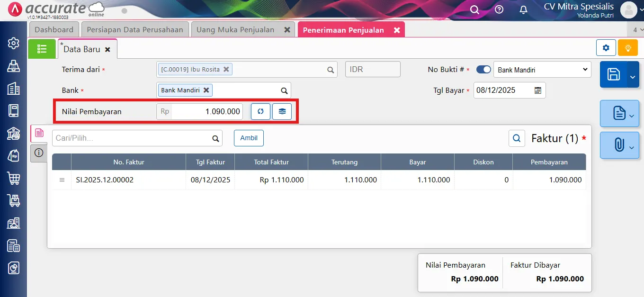
Task: Click the green list view icon
Action: 42,49
